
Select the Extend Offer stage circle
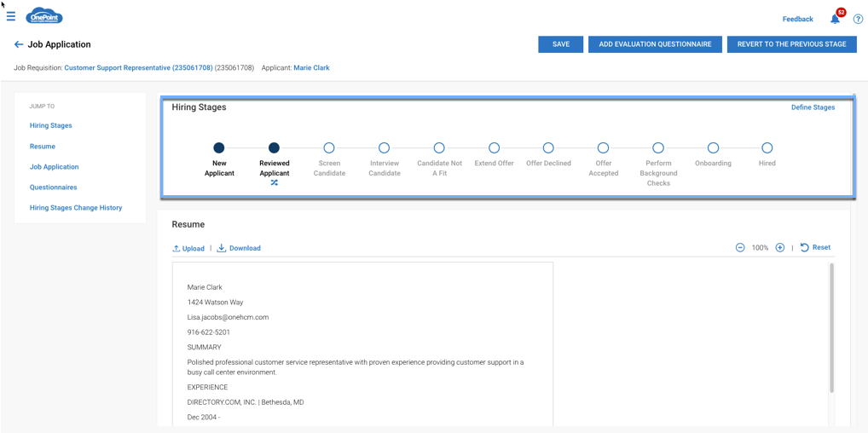click(495, 147)
